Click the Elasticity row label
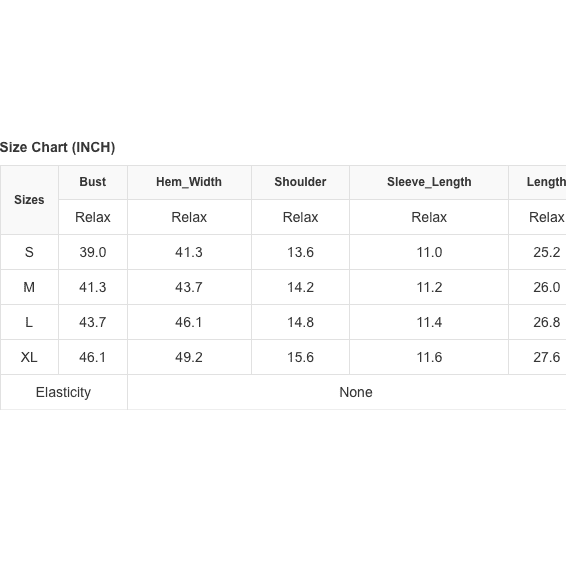This screenshot has width=566, height=566. pos(64,392)
